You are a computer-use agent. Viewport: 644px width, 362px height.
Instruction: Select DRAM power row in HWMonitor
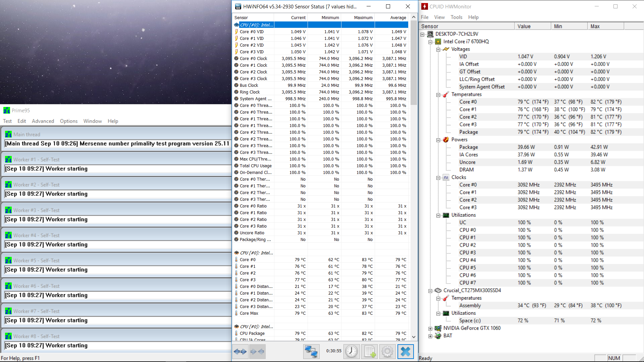click(466, 170)
